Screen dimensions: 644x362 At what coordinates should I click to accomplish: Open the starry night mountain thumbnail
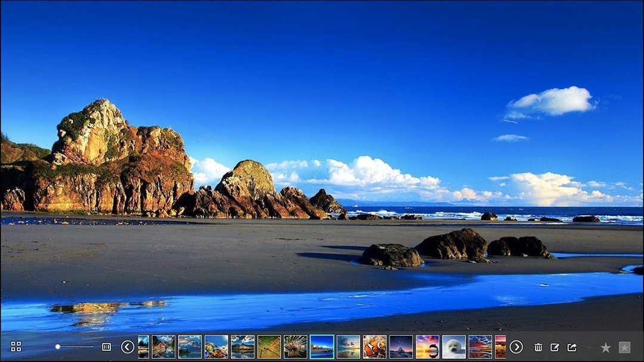[401, 346]
